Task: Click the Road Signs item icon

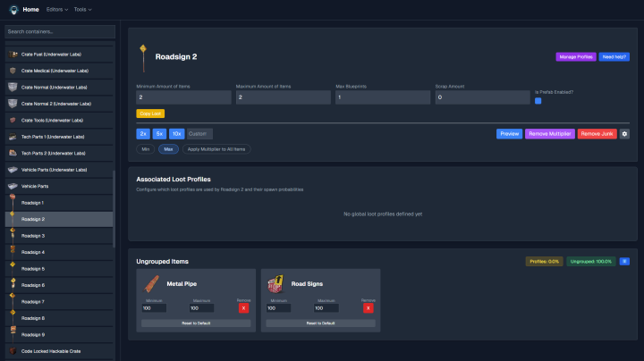Action: tap(275, 284)
